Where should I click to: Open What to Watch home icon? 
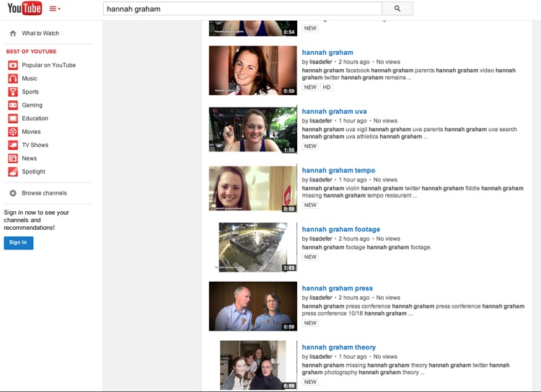tap(13, 33)
